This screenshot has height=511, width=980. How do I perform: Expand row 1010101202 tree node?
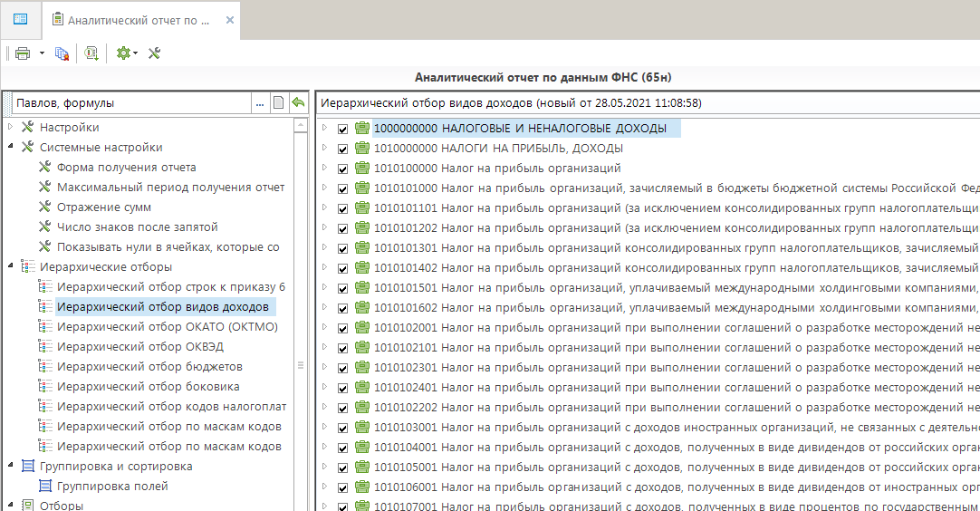324,227
